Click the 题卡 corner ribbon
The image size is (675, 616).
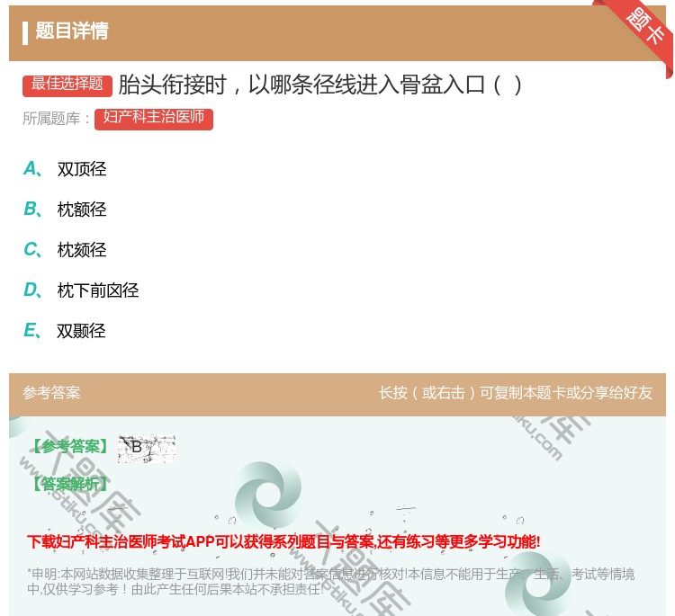[x=643, y=30]
